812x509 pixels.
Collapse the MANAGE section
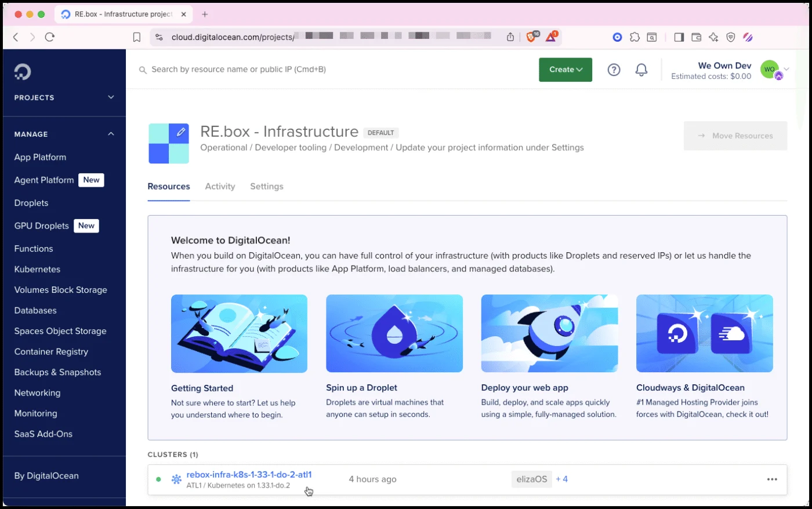click(x=64, y=134)
